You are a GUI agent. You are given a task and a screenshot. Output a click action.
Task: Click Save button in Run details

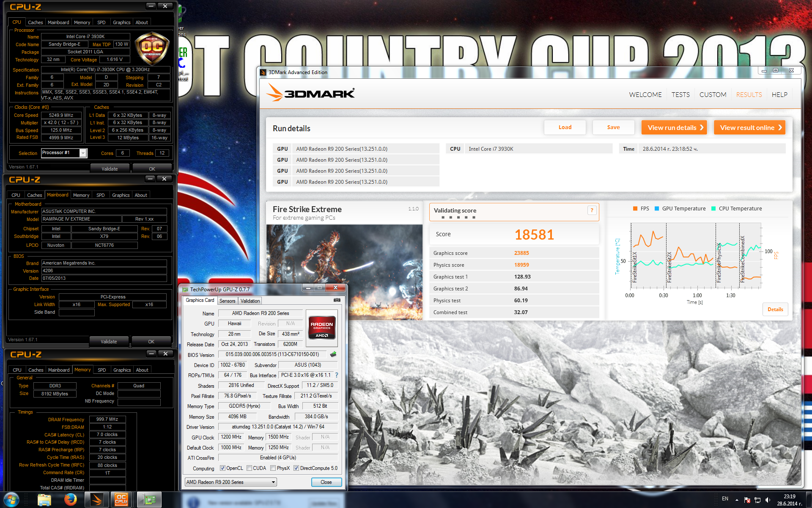[613, 127]
